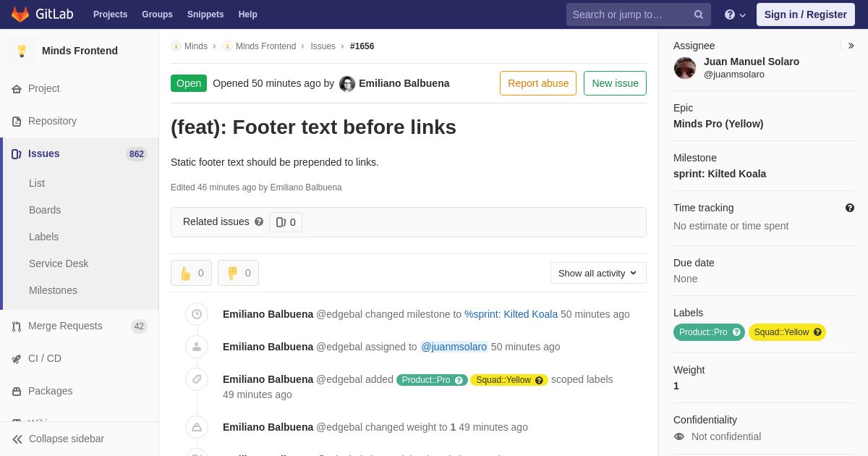Select Boards under Issues
This screenshot has height=456, width=868.
pos(45,210)
